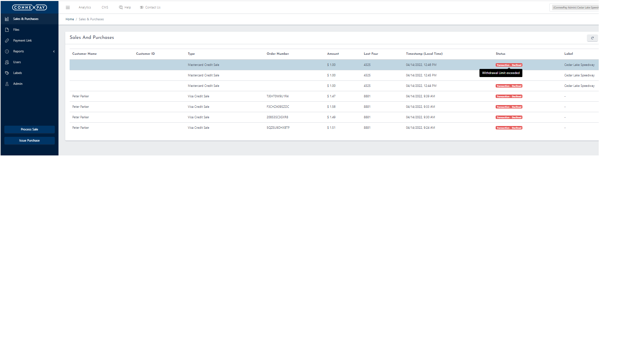Open Files in the sidebar
Viewport: 644px width, 346px height.
29,30
